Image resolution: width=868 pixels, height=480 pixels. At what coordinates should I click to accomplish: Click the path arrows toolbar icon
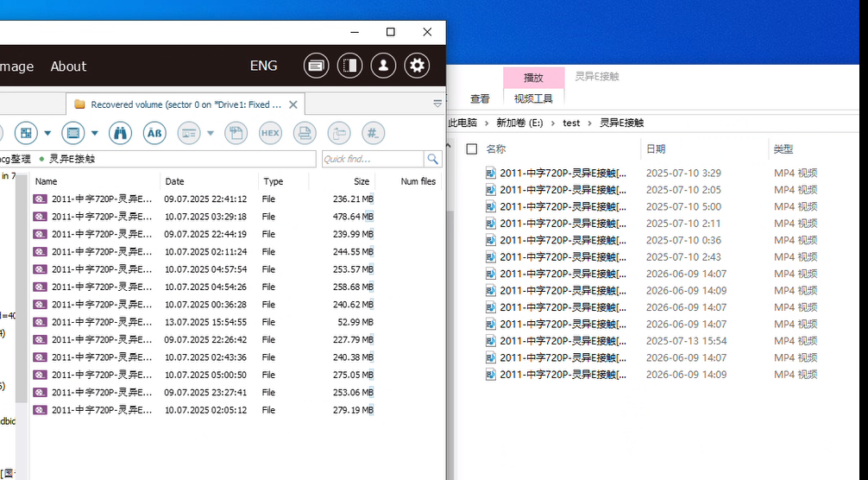pyautogui.click(x=339, y=133)
